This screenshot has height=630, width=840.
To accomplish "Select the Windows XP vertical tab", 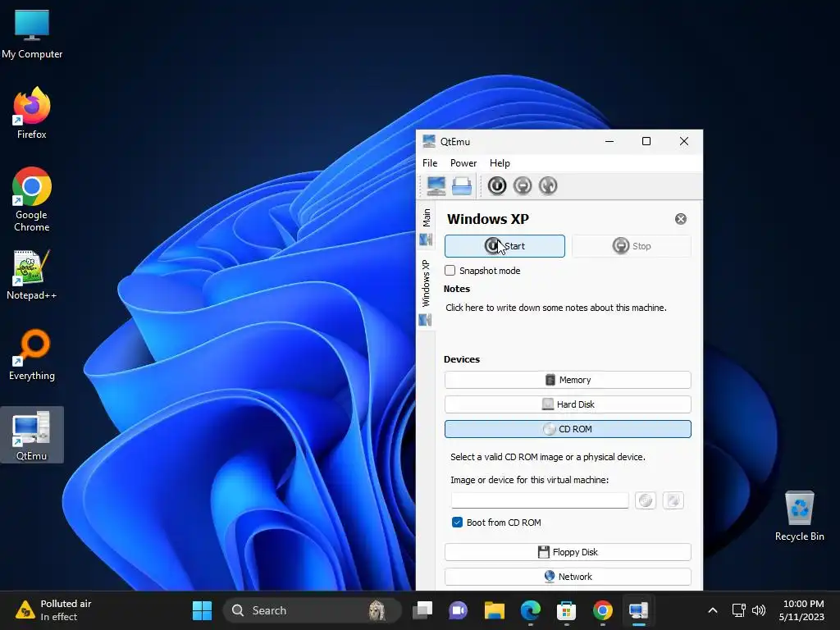I will (426, 292).
